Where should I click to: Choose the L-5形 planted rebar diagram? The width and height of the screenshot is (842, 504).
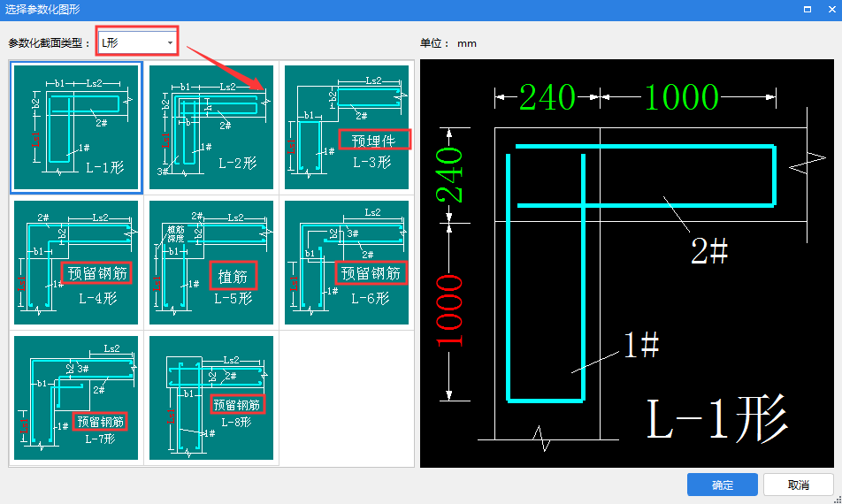coord(212,262)
